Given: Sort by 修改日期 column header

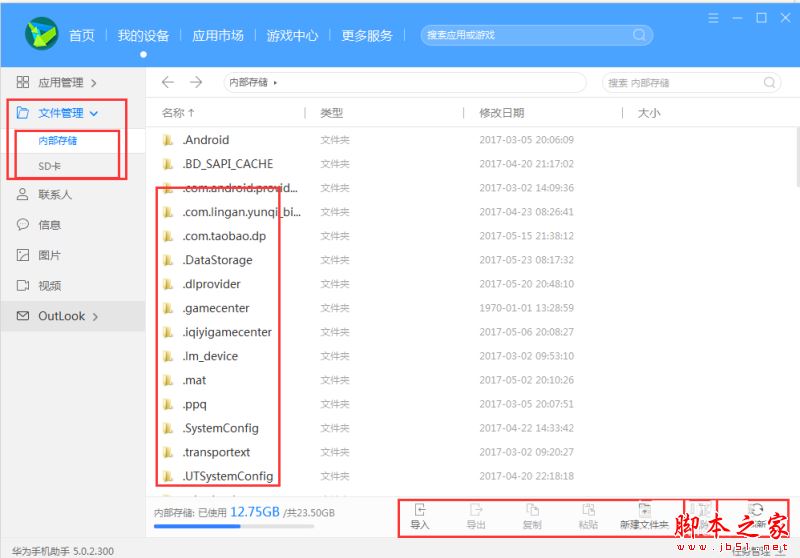Looking at the screenshot, I should [502, 113].
